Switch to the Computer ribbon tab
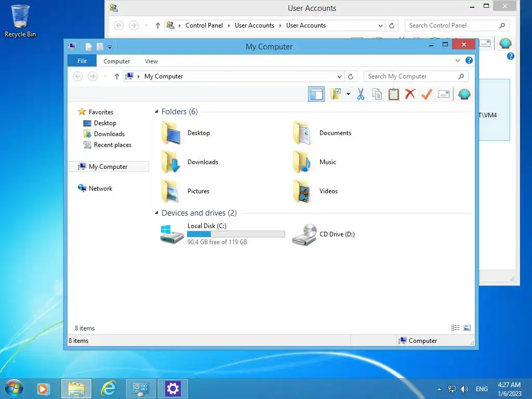The image size is (532, 399). click(x=117, y=61)
